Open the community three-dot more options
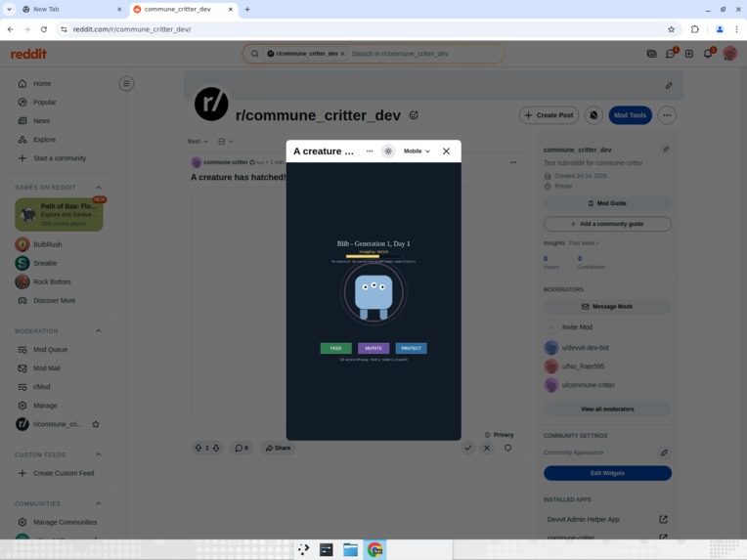 pos(667,115)
